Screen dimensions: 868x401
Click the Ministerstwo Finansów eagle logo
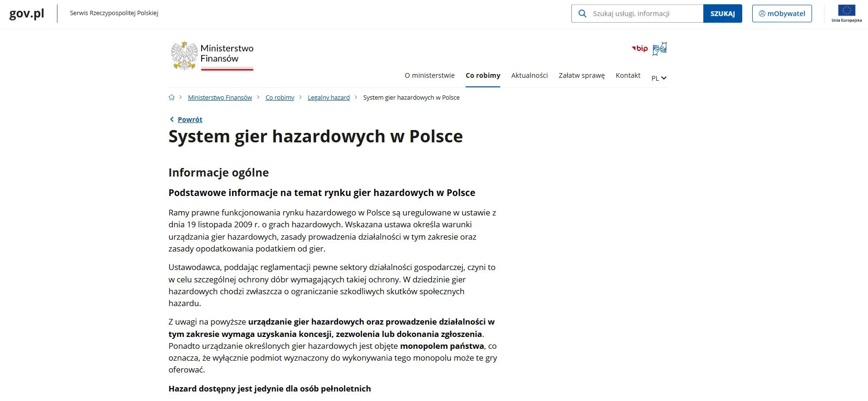tap(212, 56)
